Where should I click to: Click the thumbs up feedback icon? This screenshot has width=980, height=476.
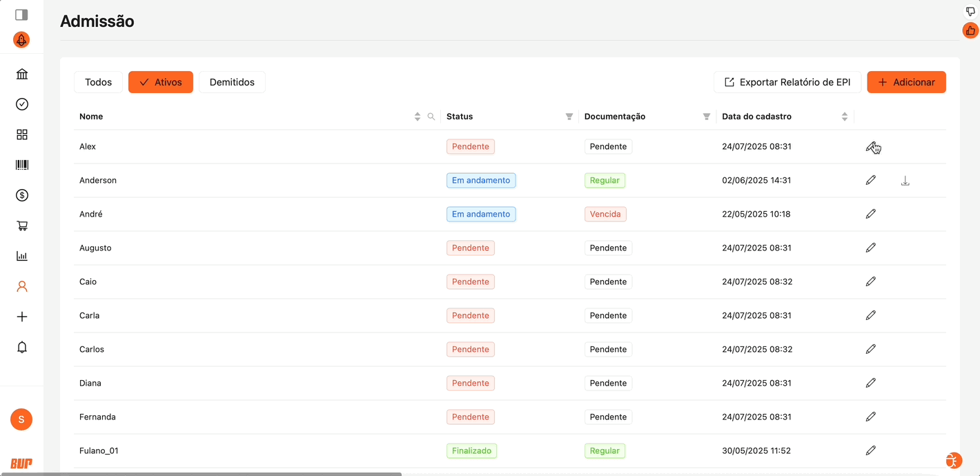[970, 30]
